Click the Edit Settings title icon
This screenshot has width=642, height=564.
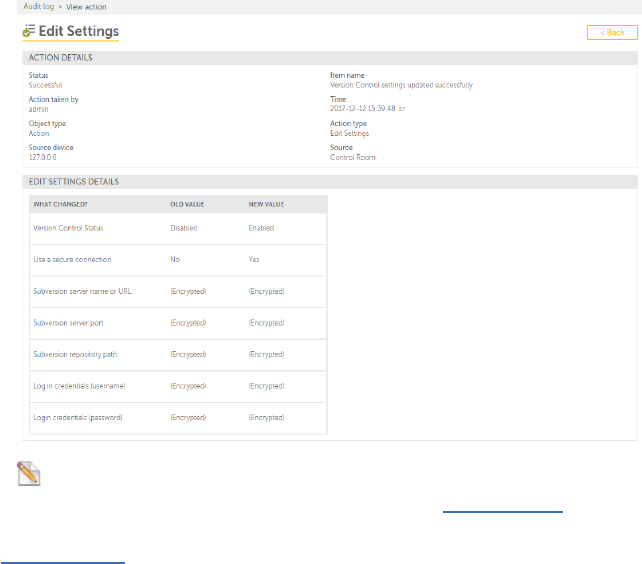tap(29, 32)
